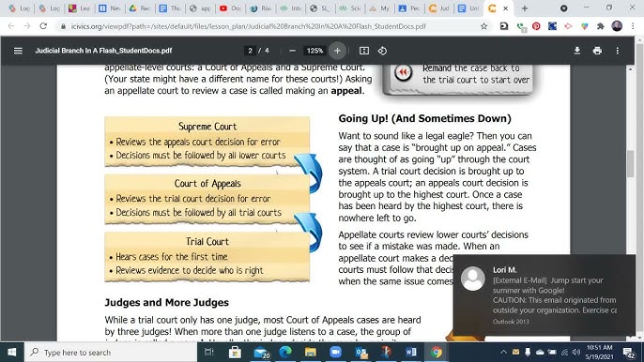Click the Supreme Court box heading
This screenshot has height=362, width=644.
pyautogui.click(x=207, y=127)
